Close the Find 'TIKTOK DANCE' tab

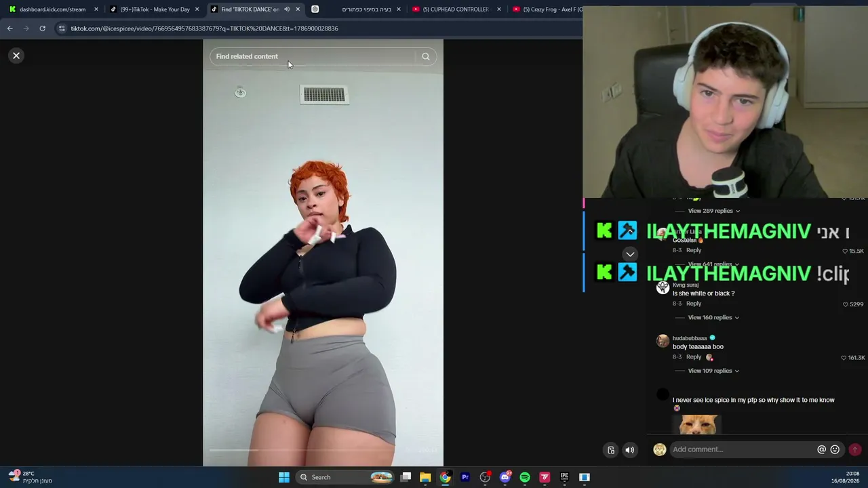pyautogui.click(x=298, y=9)
